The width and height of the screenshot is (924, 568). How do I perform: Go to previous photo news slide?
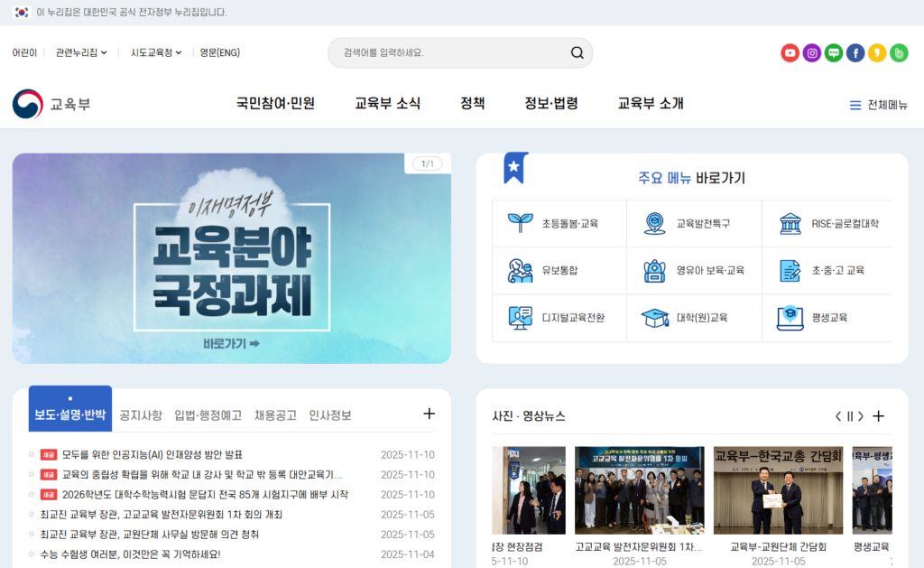837,416
